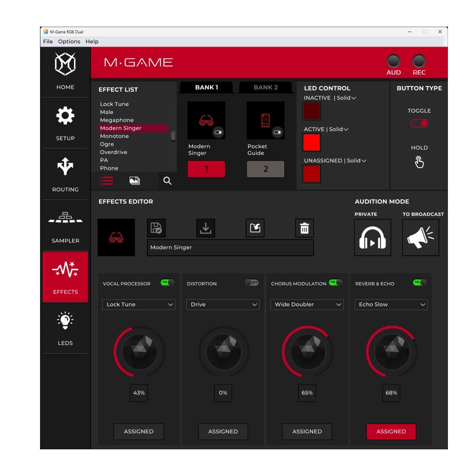Expand the INACTIVE Solid LED mode dropdown
Image resolution: width=476 pixels, height=476 pixels.
347,98
